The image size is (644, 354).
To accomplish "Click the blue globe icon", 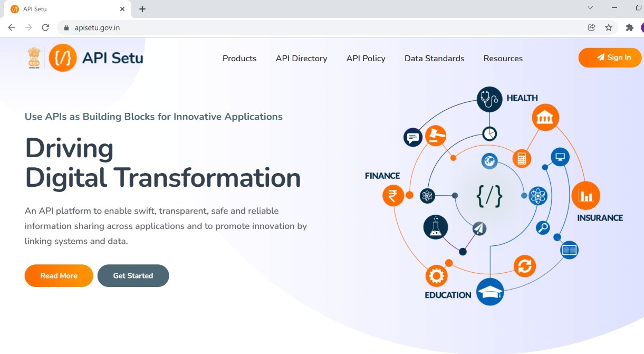I will pyautogui.click(x=489, y=161).
